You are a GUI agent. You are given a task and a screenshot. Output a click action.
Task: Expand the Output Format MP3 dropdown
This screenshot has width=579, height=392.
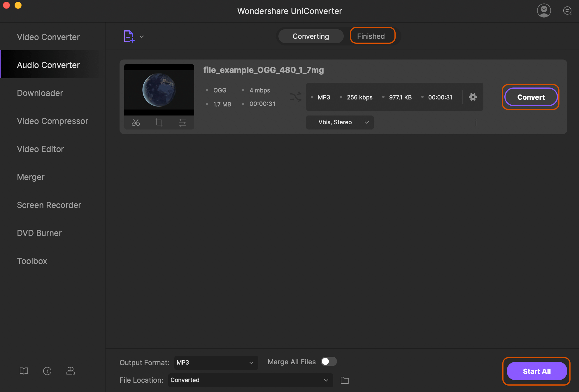coord(214,362)
